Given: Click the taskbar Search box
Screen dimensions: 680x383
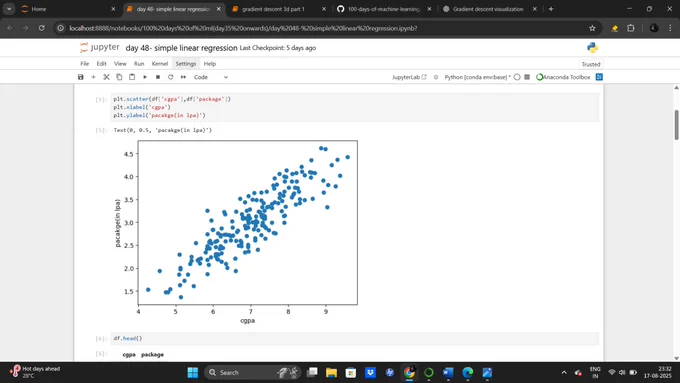Looking at the screenshot, I should coord(252,373).
